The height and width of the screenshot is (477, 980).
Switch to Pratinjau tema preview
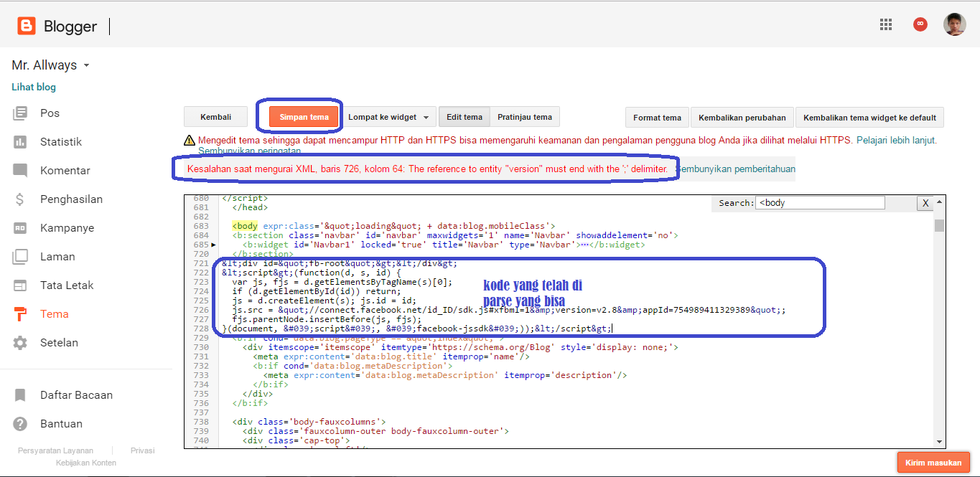point(525,117)
